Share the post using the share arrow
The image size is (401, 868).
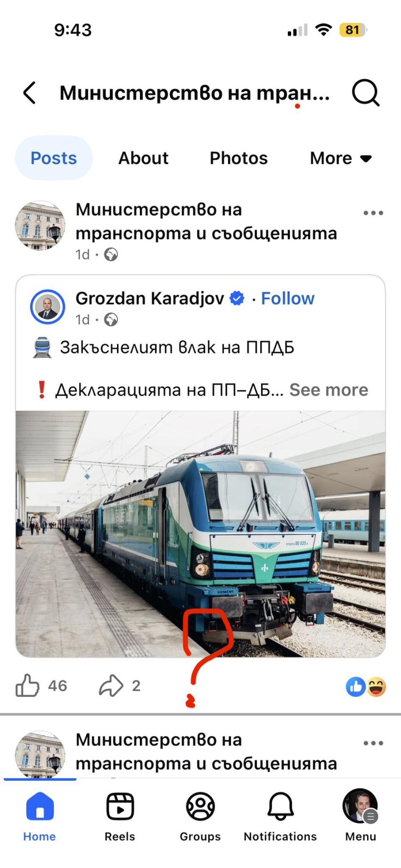point(111,686)
